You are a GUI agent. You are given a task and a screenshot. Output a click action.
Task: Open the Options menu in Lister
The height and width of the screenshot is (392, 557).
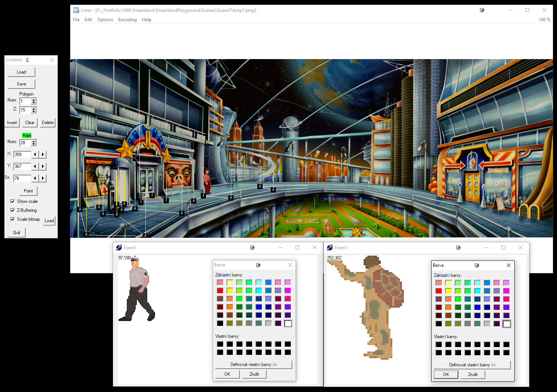point(105,20)
